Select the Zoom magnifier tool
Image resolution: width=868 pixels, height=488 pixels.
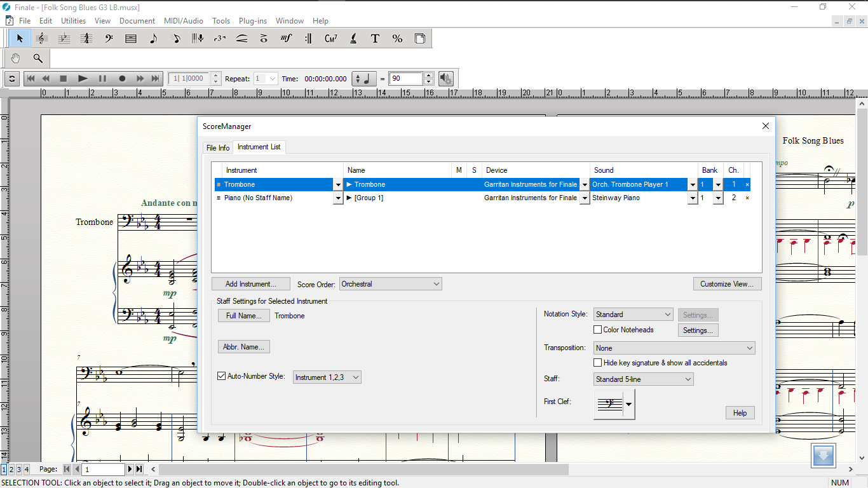(38, 58)
